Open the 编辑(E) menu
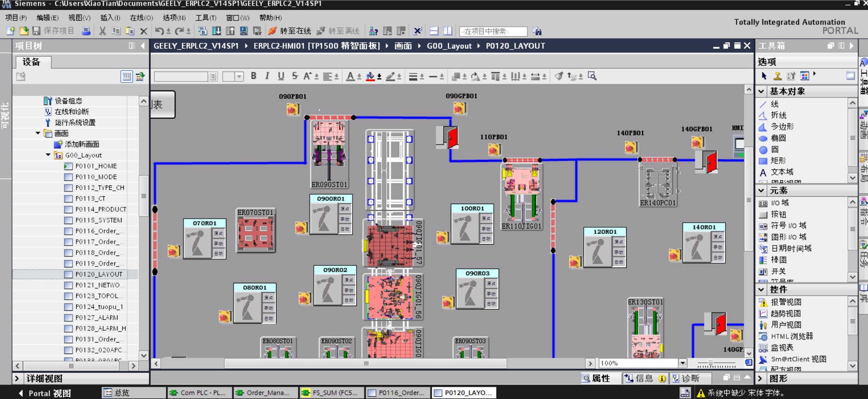The width and height of the screenshot is (868, 399). [47, 18]
